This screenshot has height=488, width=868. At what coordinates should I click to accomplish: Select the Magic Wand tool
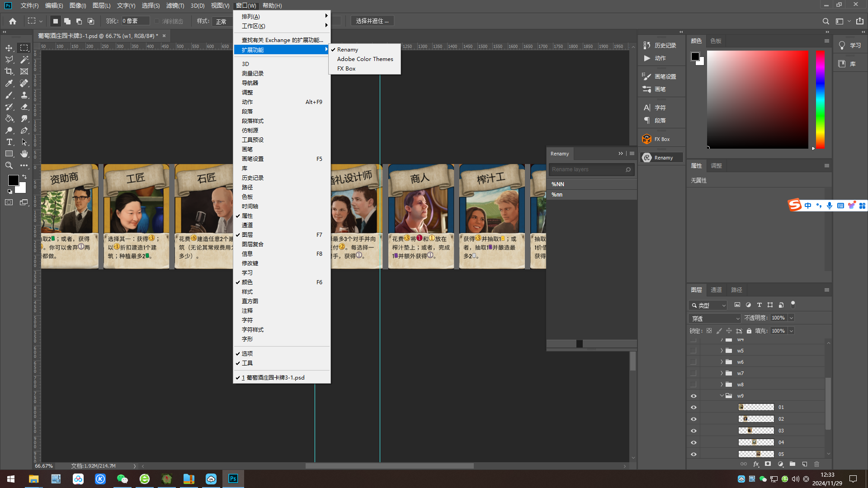coord(24,60)
